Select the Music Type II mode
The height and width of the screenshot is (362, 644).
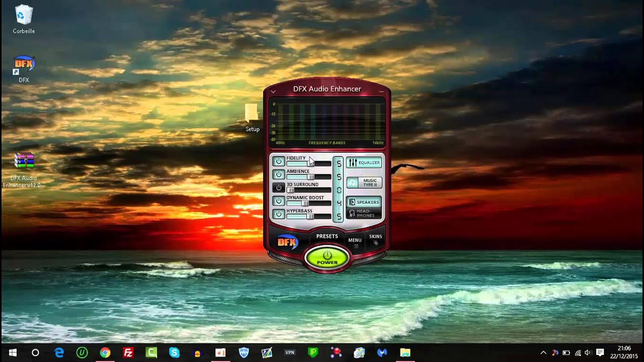coord(364,183)
